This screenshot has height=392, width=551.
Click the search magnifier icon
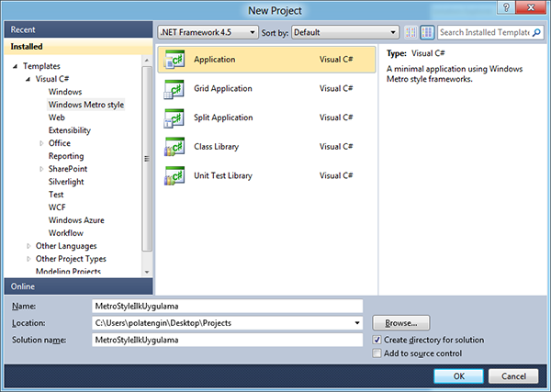click(536, 33)
